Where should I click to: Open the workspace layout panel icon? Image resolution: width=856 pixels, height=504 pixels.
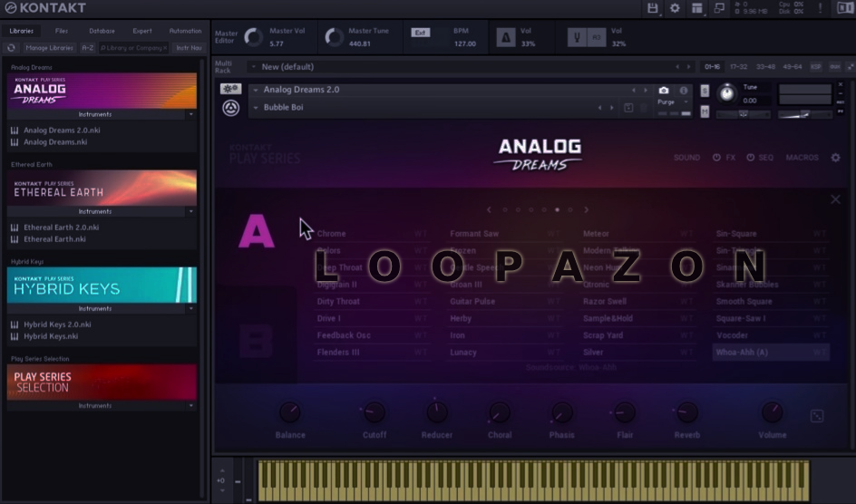[697, 8]
